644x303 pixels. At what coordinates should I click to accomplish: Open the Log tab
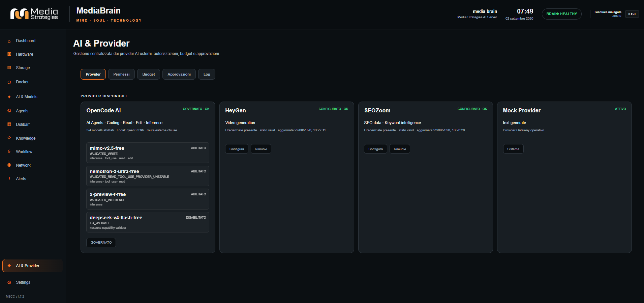click(207, 74)
